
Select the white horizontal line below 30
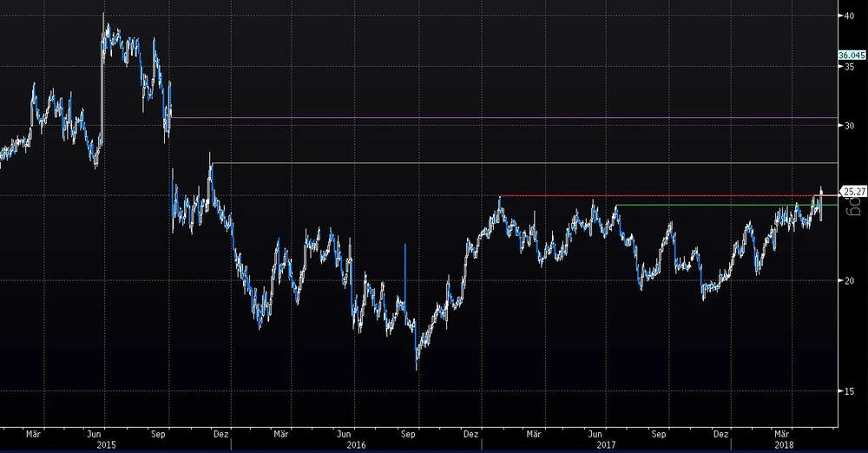tap(521, 163)
